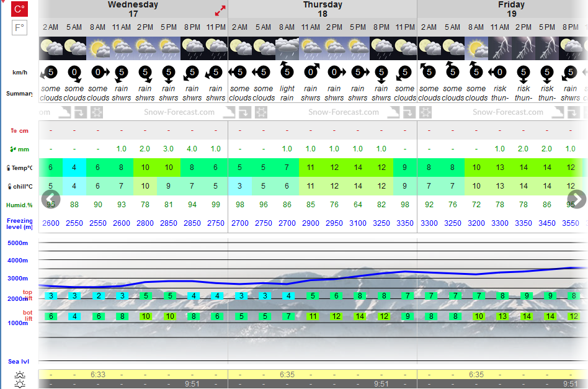Click the Freezing level (m) row label

tap(19, 223)
